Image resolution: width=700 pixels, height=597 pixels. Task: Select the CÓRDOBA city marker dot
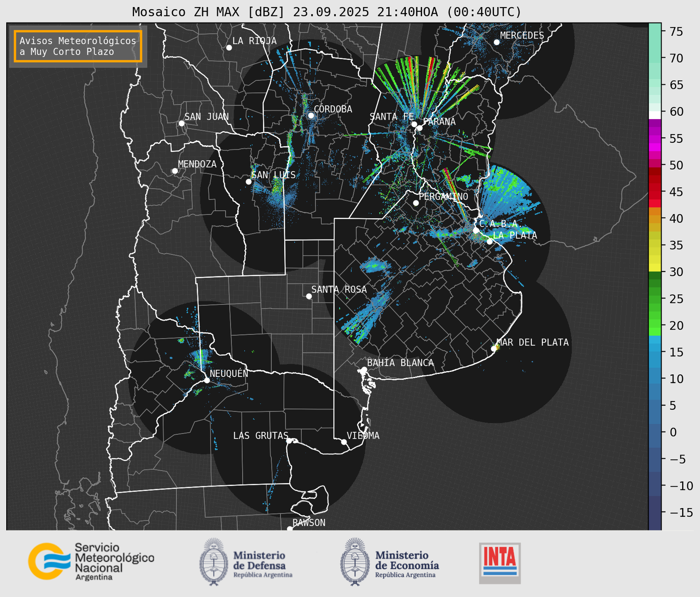(311, 115)
